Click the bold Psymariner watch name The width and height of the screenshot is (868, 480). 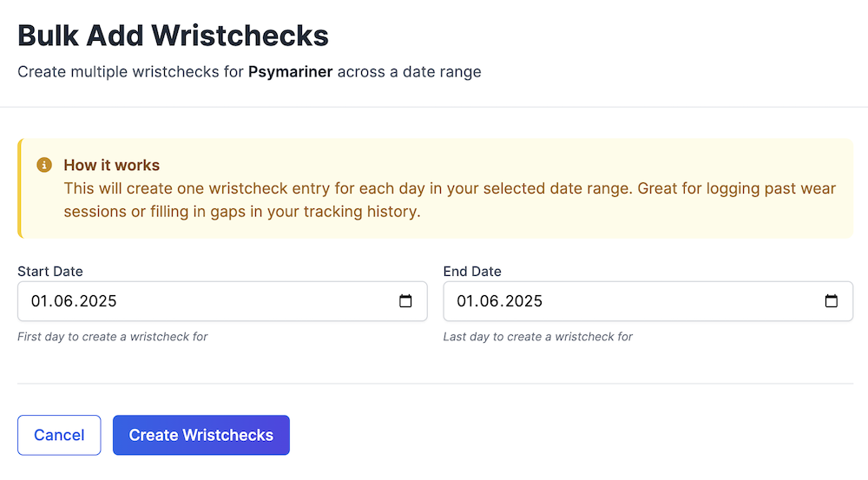[290, 72]
